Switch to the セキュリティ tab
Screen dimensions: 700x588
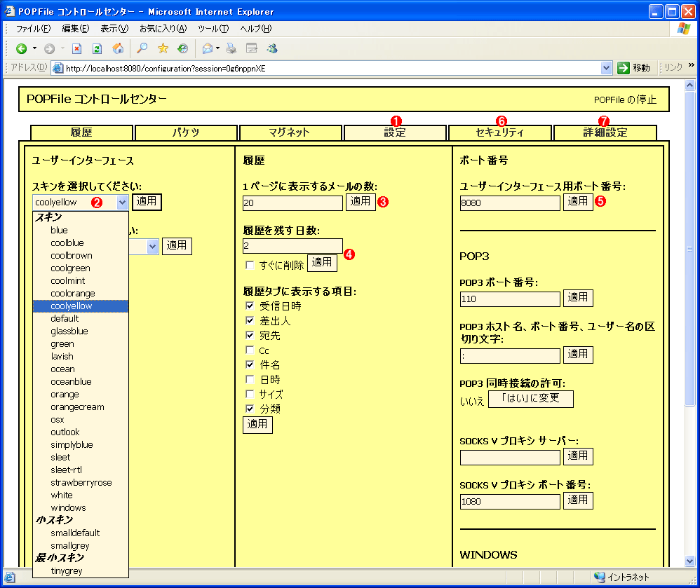(x=499, y=132)
